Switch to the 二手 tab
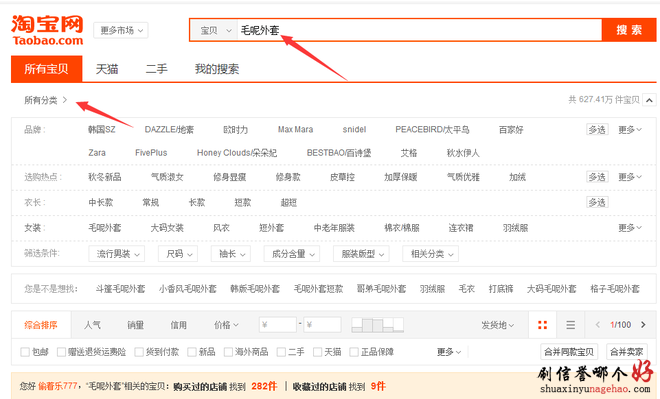The image size is (660, 399). point(157,69)
